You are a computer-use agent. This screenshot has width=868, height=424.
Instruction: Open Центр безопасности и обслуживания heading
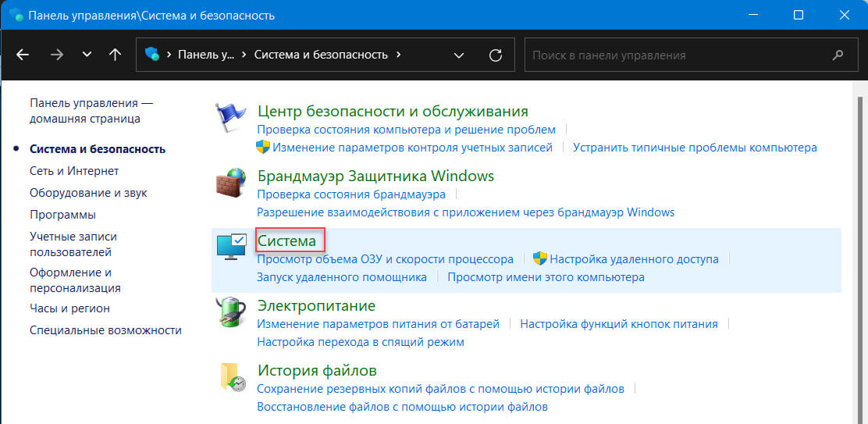[393, 111]
